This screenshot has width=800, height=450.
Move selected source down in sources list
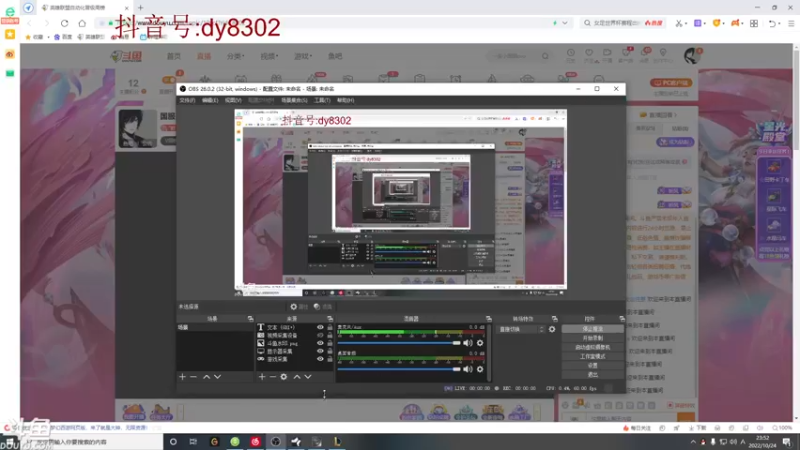coord(308,377)
